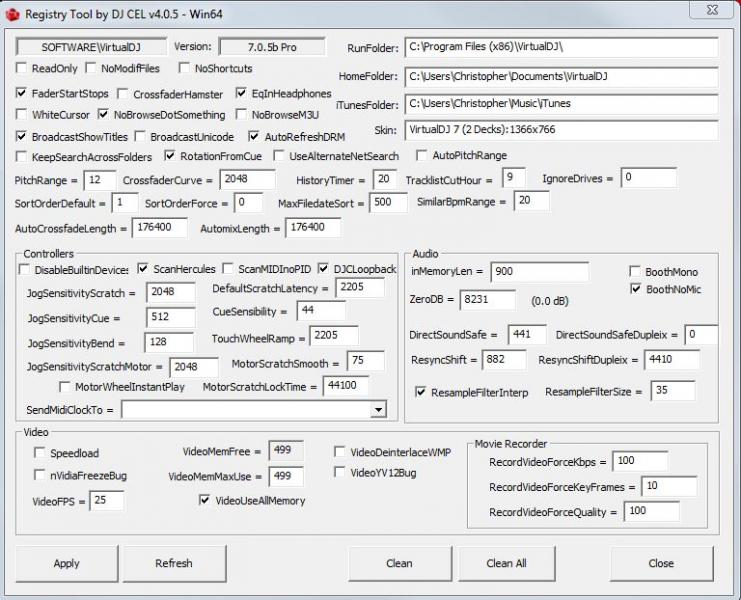Check VideoYV12Bug option
This screenshot has width=741, height=600.
click(339, 471)
